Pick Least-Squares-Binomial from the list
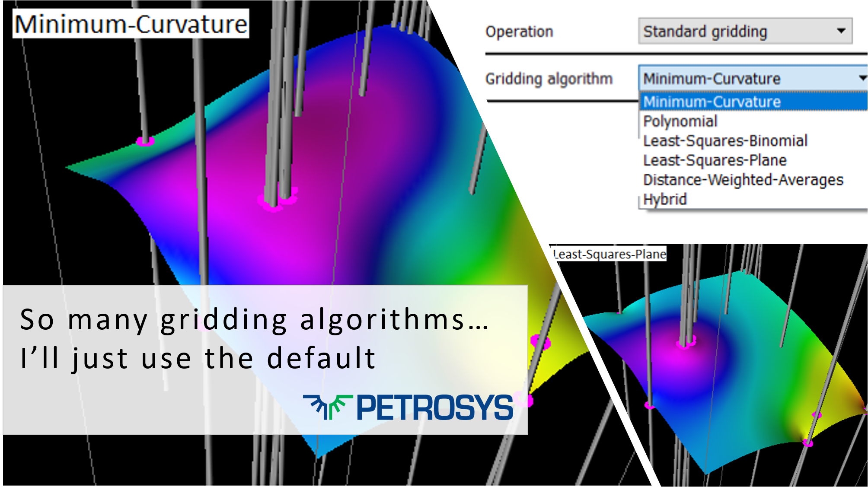Viewport: 868px width, 487px height. 725,141
